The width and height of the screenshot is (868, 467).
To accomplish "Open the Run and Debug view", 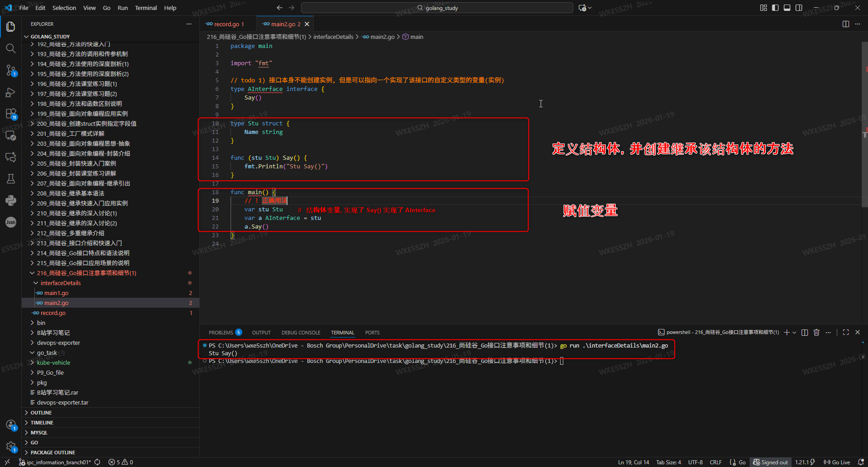I will pyautogui.click(x=11, y=92).
